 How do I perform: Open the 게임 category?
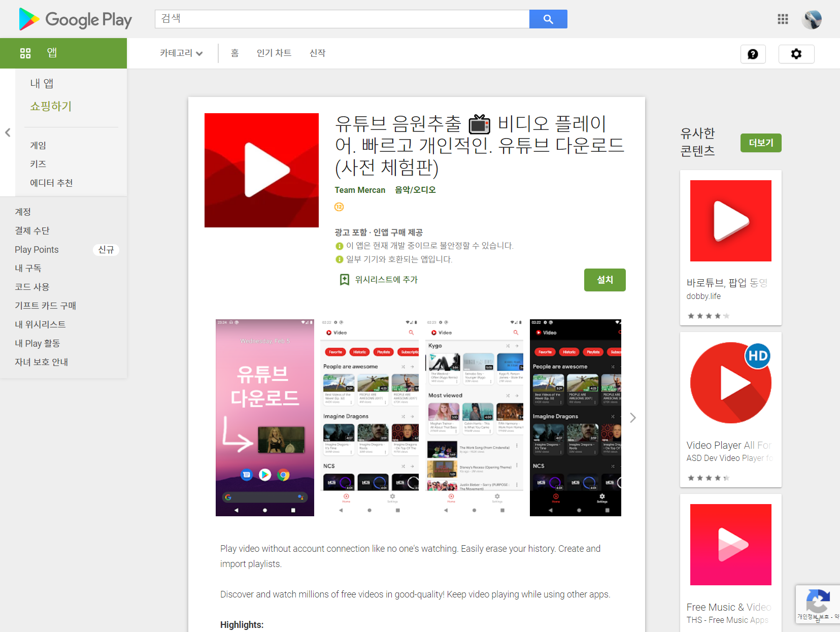38,145
